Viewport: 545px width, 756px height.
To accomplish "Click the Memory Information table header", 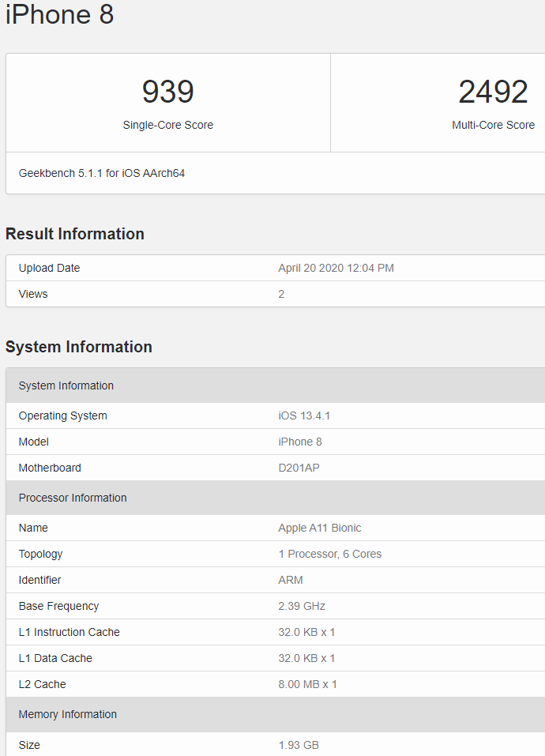I will point(275,714).
